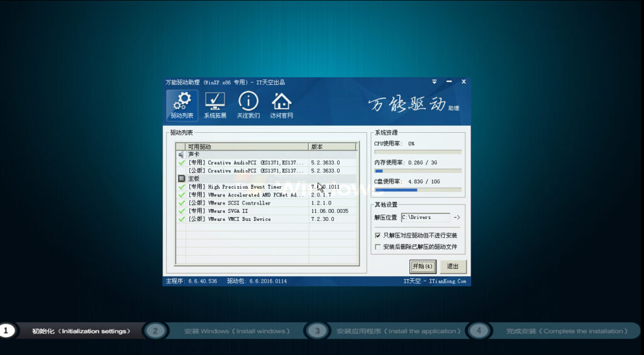Toggle checkmark for VMware SCSI Controller
The width and height of the screenshot is (644, 355).
coord(181,203)
